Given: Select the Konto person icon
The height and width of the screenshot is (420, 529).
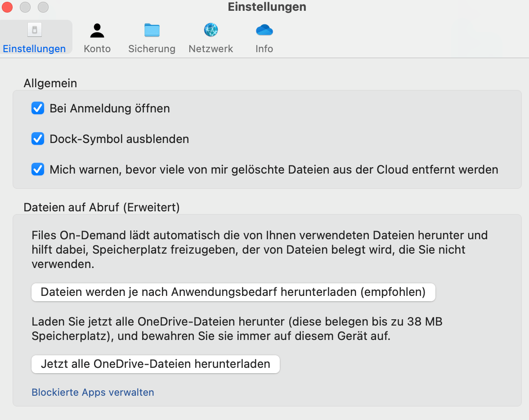Looking at the screenshot, I should click(x=97, y=31).
